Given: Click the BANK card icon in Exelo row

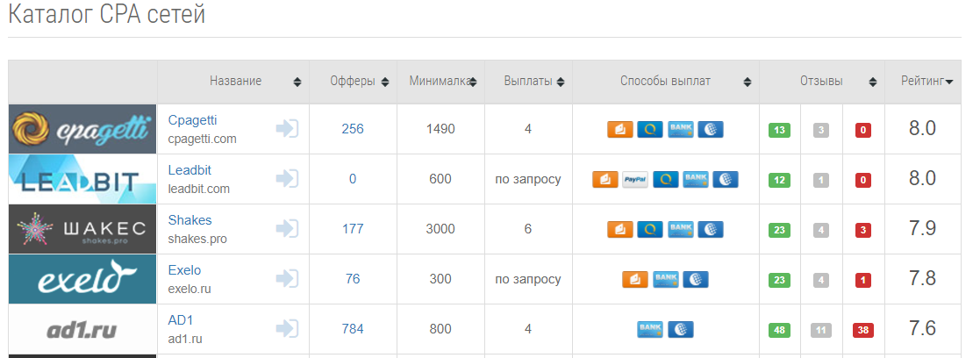Looking at the screenshot, I should (666, 279).
